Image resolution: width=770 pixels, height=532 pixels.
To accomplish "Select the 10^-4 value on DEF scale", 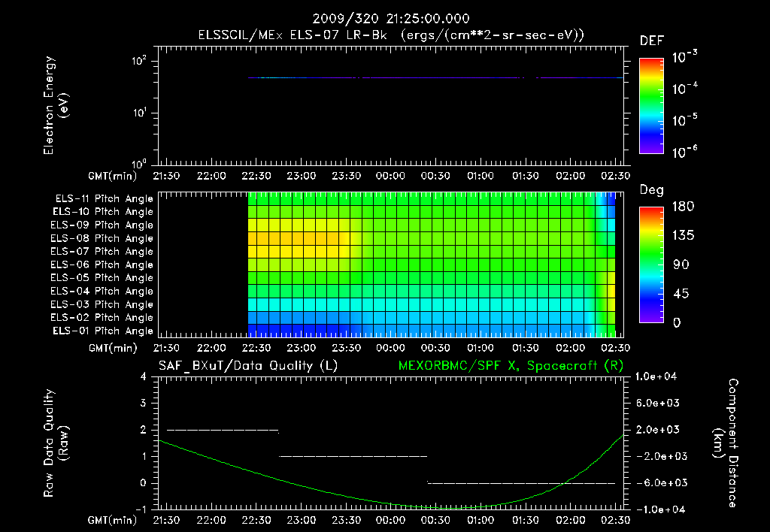I will click(684, 89).
